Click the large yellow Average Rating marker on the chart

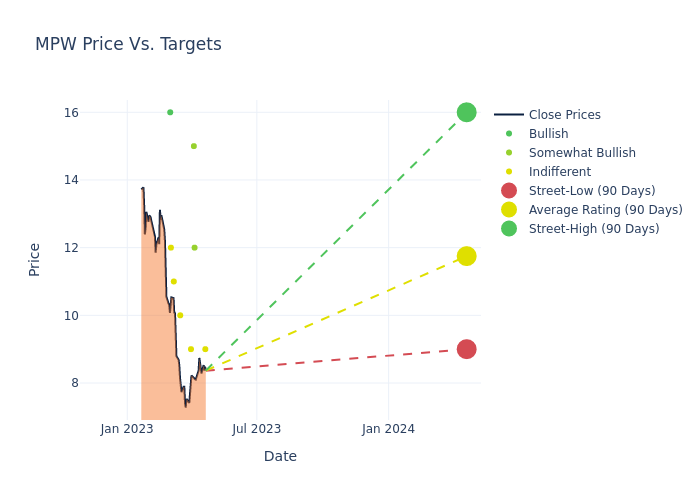(x=466, y=256)
